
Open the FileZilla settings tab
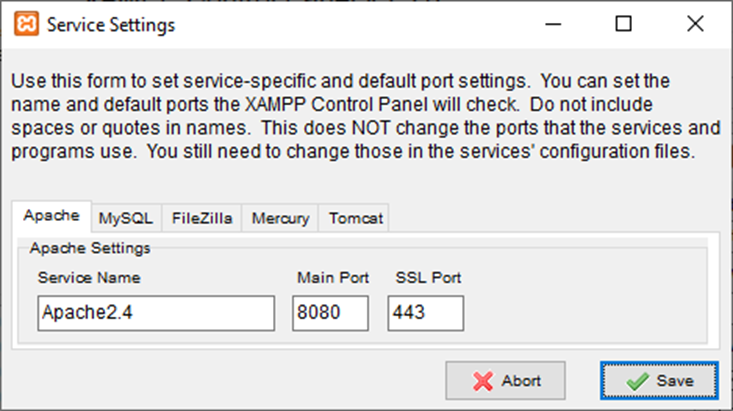(x=201, y=218)
